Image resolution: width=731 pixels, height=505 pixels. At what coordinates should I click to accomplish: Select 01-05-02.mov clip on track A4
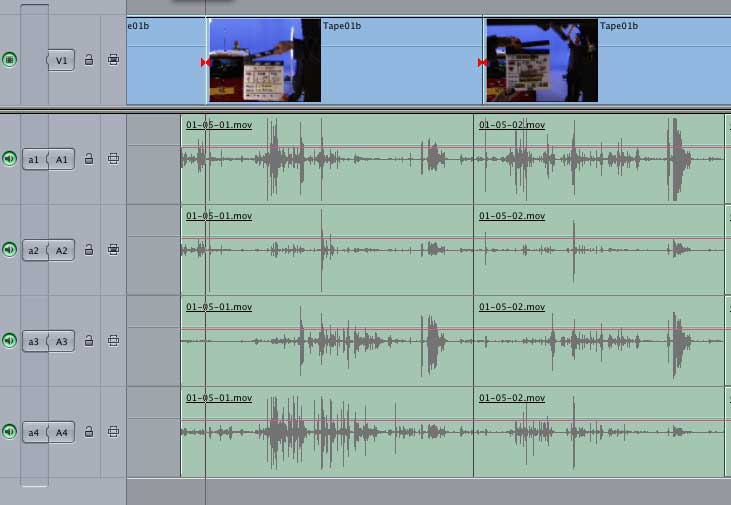[x=599, y=432]
